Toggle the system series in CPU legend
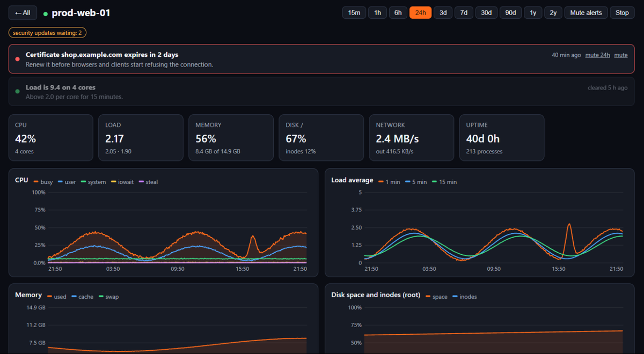 (93, 182)
